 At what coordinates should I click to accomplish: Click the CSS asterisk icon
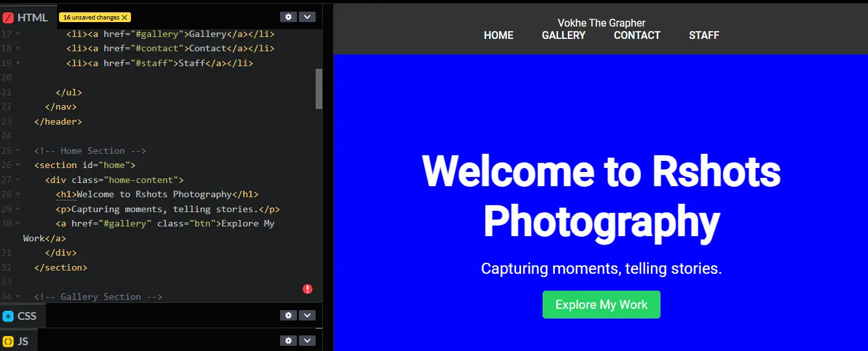pyautogui.click(x=8, y=316)
